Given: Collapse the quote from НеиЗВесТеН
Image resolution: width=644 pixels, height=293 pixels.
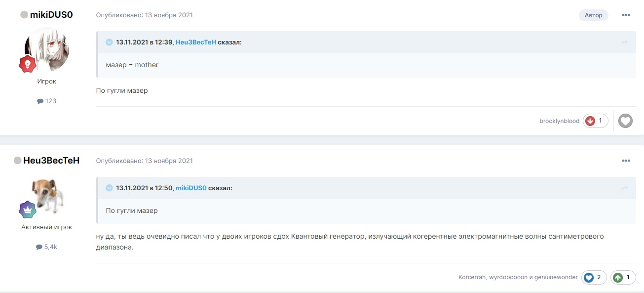Looking at the screenshot, I should (109, 42).
